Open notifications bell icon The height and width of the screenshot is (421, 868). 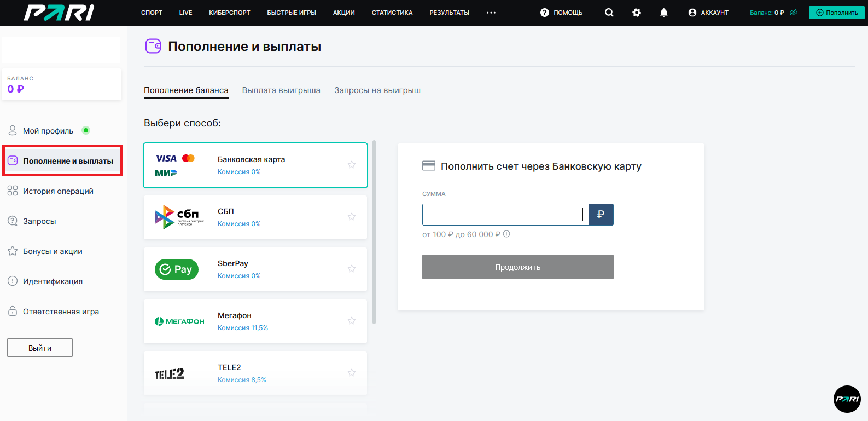point(663,13)
